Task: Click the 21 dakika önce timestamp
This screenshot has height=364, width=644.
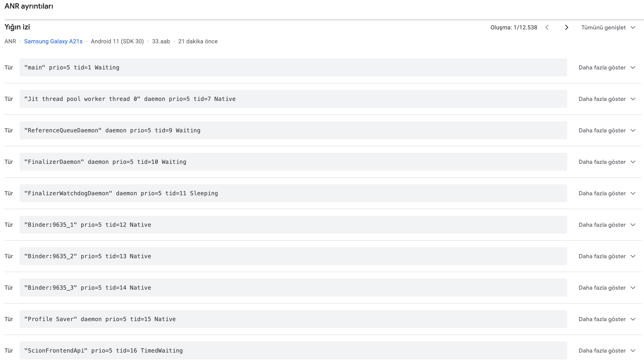Action: pos(198,41)
